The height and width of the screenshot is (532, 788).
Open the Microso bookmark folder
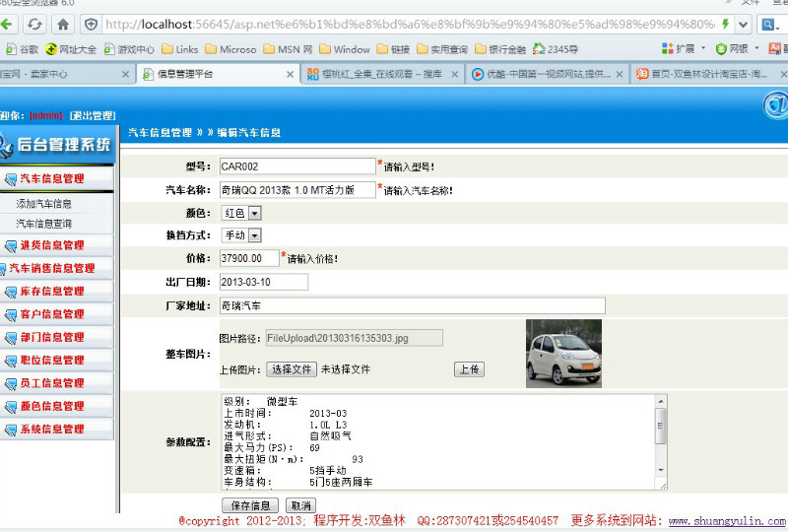pos(230,49)
